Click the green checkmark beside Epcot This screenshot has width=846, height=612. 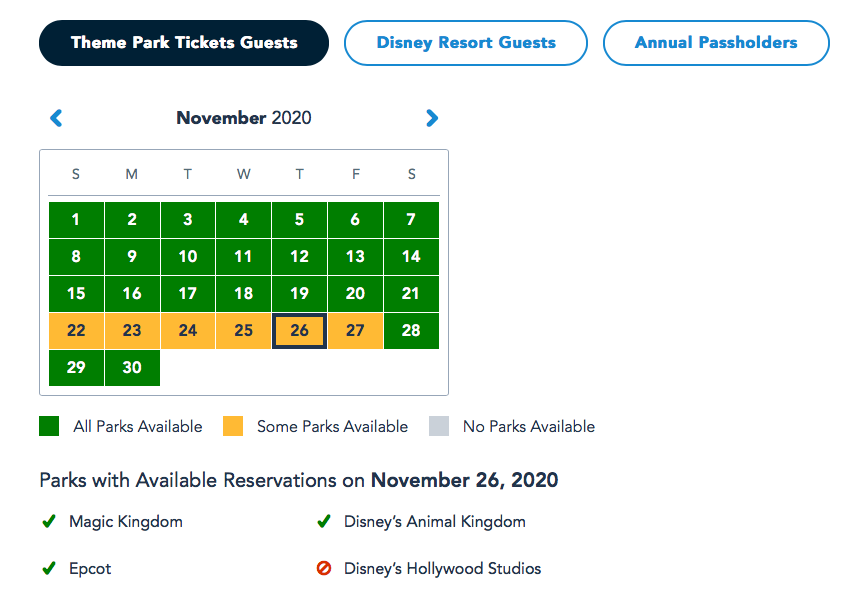coord(48,569)
